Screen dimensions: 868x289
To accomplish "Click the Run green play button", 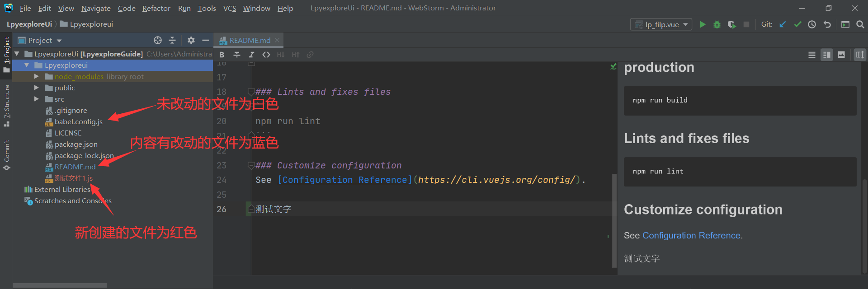I will [x=703, y=24].
